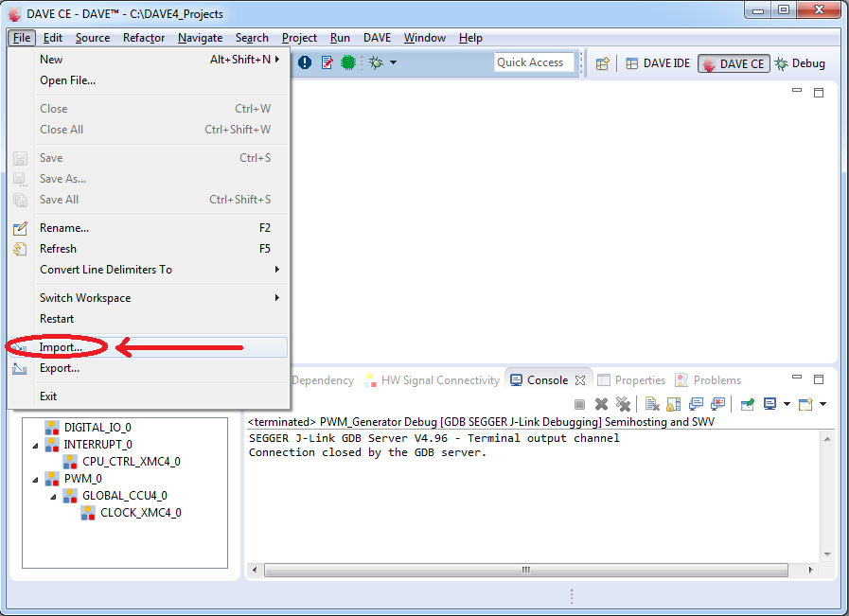The width and height of the screenshot is (849, 616).
Task: Maximize the console panel
Action: 819,379
